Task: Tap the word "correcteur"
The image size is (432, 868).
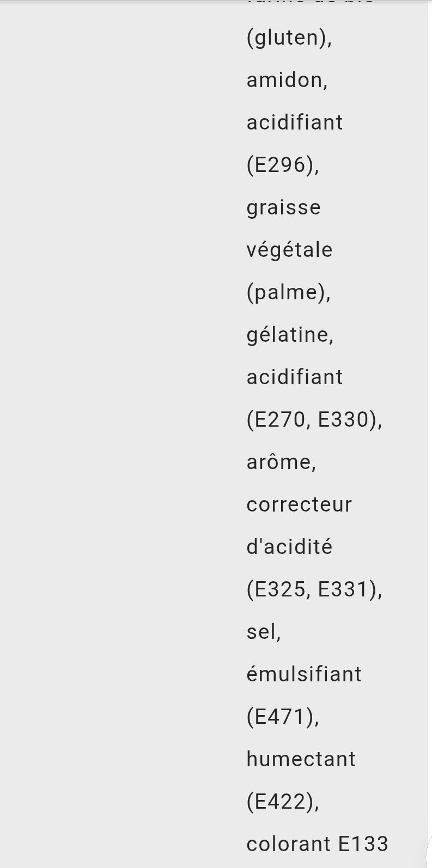Action: [x=299, y=504]
